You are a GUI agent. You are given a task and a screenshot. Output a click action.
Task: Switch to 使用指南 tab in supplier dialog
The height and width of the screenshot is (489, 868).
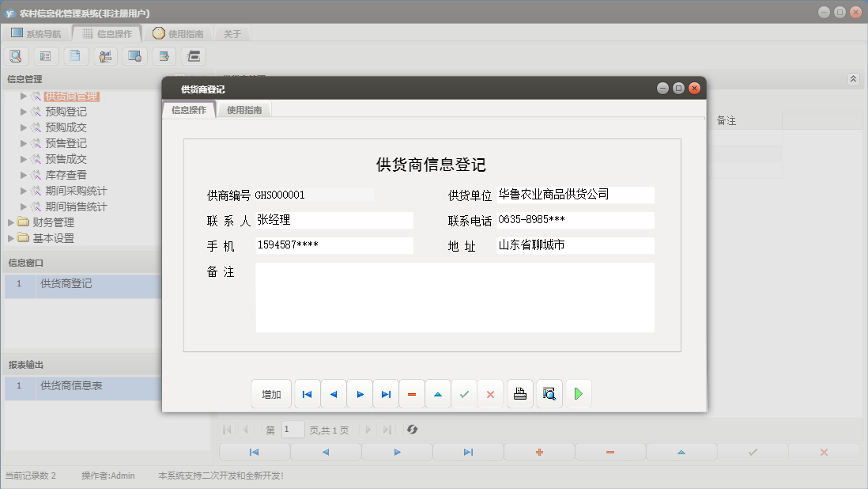coord(244,110)
